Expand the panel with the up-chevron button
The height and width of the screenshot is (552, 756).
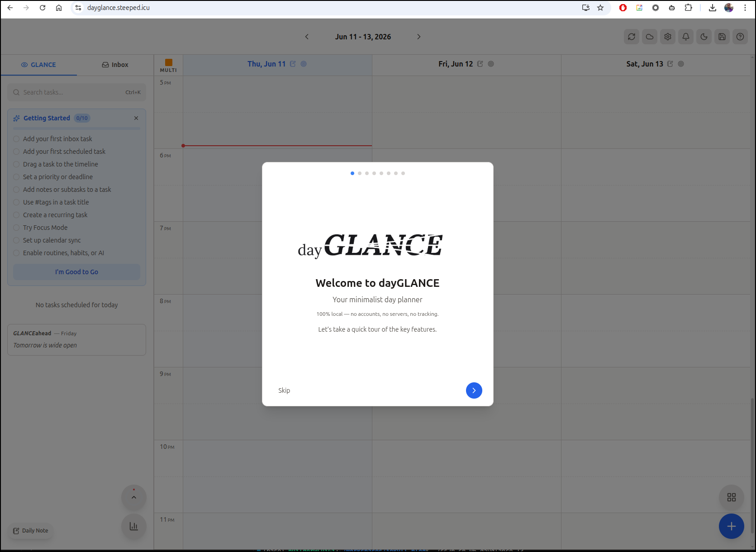click(x=134, y=497)
